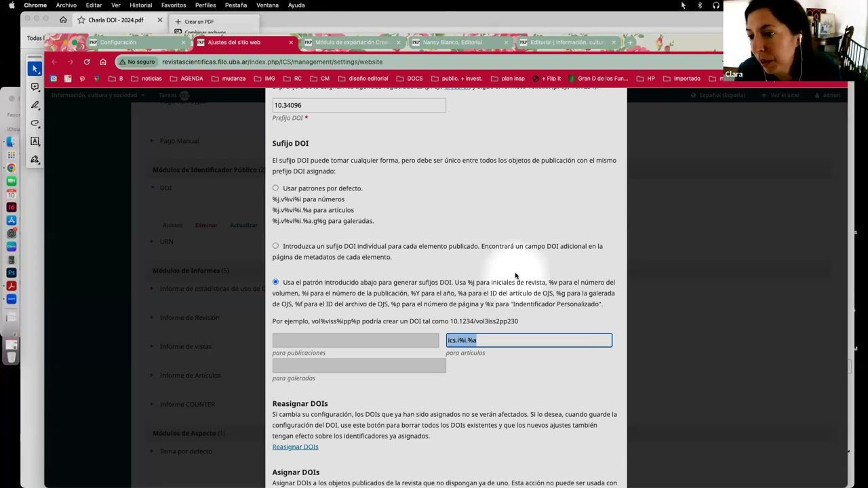
Task: Open FaceTime from the Dock
Action: click(x=12, y=181)
